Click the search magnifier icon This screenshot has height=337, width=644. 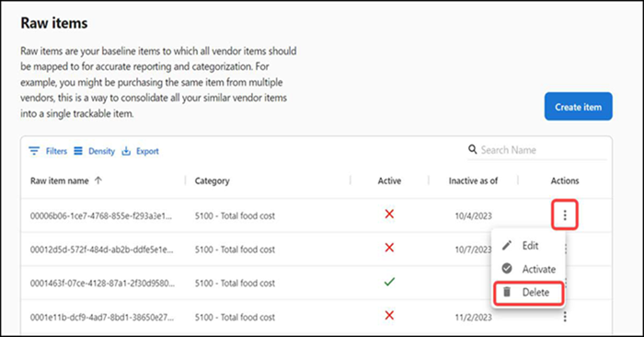click(x=473, y=149)
